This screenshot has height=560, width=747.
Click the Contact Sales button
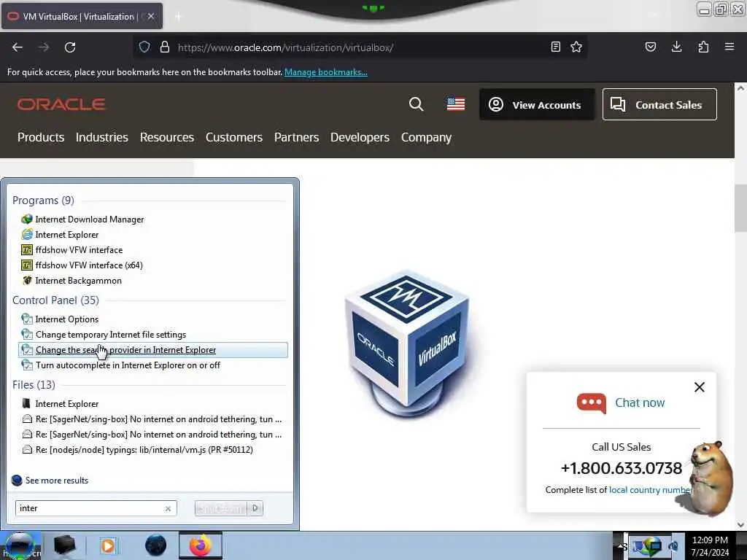coord(659,104)
